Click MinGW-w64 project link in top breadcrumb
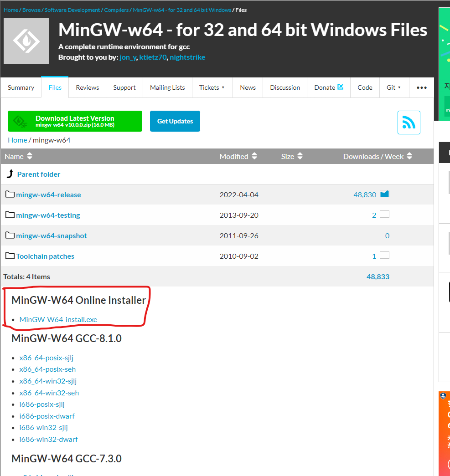This screenshot has width=450, height=476. 182,10
